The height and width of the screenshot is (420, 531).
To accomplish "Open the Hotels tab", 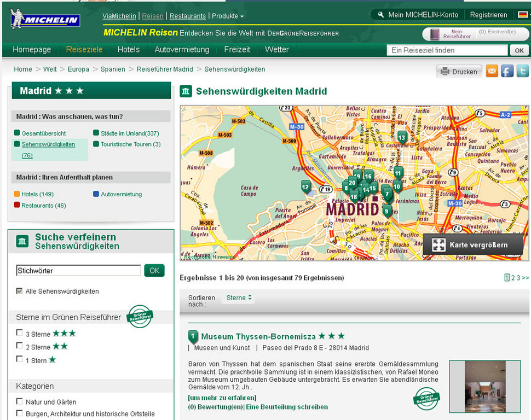I will click(128, 49).
